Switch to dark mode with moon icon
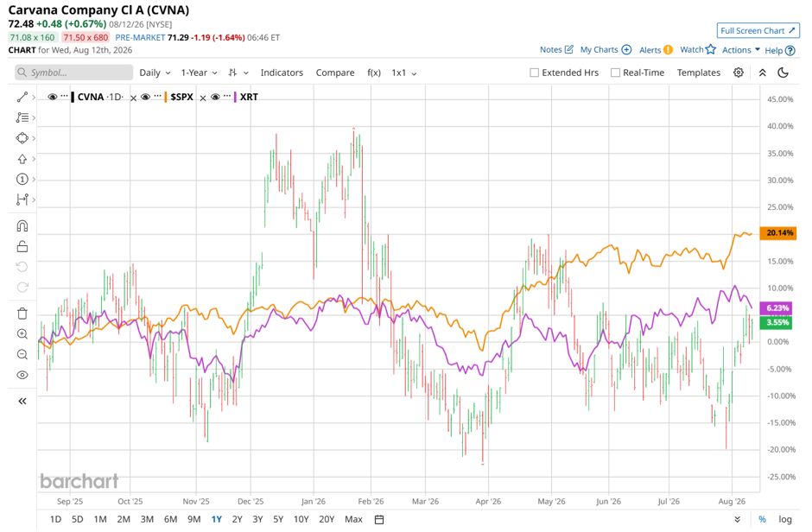Viewport: 812px width, 532px height. click(783, 73)
